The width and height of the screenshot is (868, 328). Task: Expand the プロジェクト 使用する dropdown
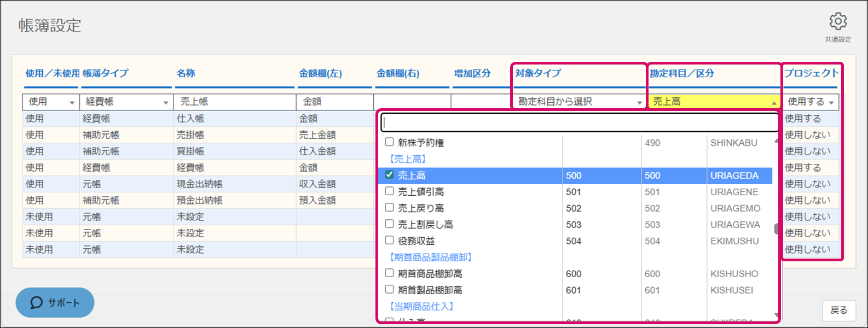point(811,102)
